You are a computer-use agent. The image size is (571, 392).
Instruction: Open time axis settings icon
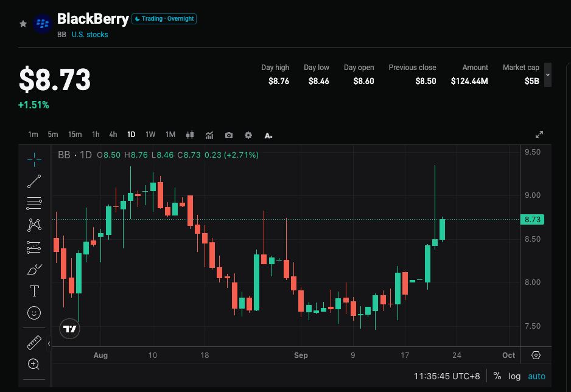click(536, 355)
